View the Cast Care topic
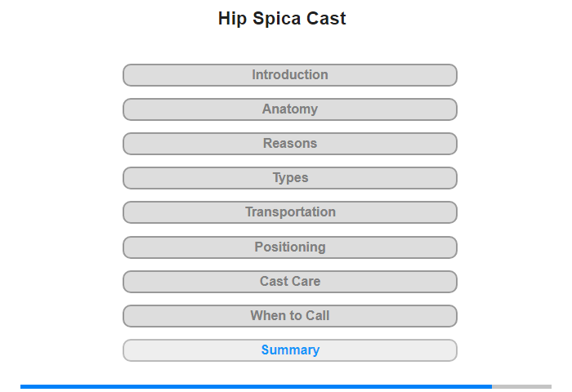Image resolution: width=572 pixels, height=392 pixels. (x=289, y=282)
